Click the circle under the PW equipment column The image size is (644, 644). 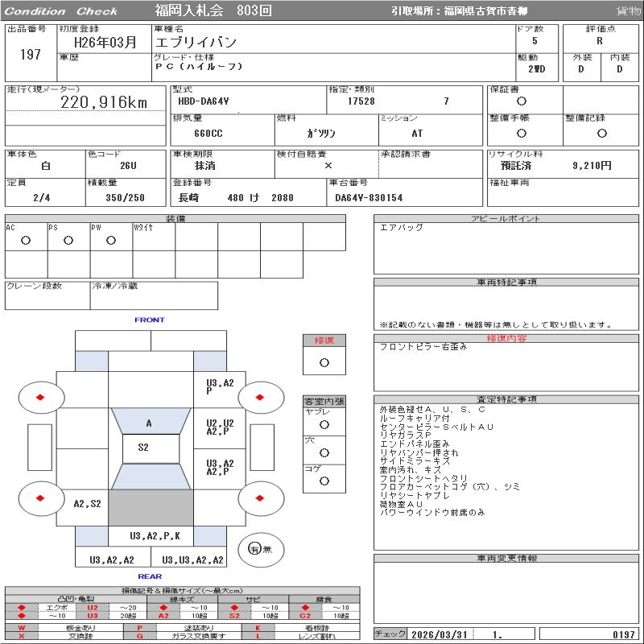point(111,240)
